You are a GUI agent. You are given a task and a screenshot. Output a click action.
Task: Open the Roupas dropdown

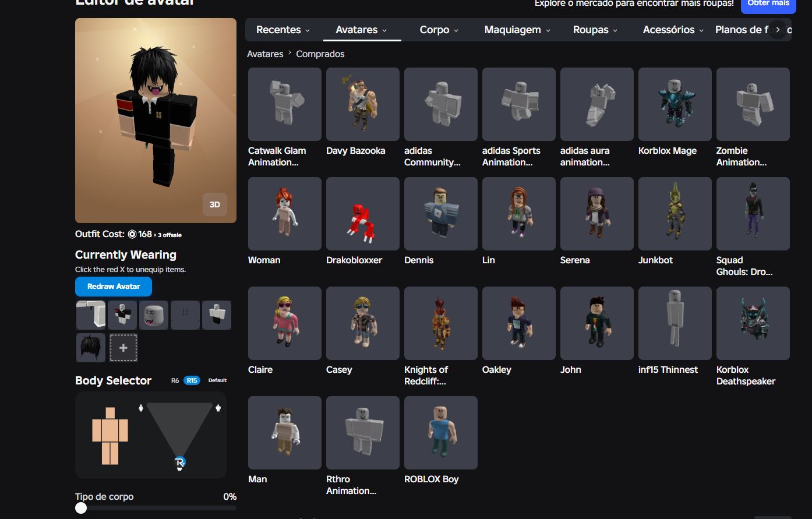point(595,30)
